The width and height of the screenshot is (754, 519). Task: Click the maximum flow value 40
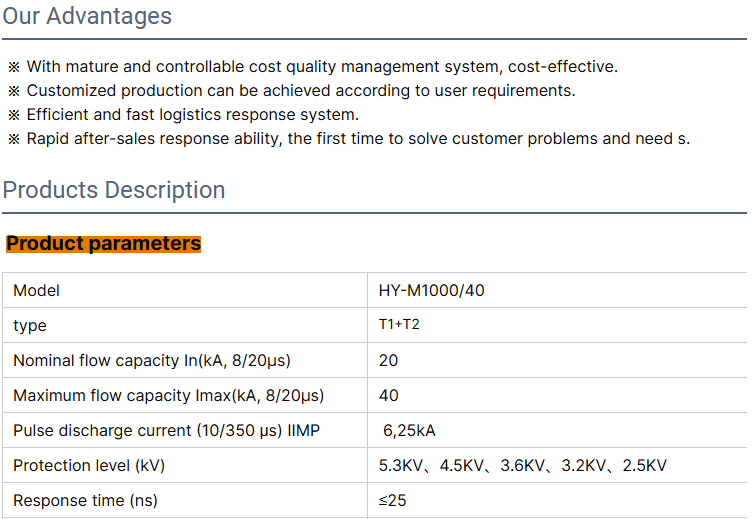388,396
